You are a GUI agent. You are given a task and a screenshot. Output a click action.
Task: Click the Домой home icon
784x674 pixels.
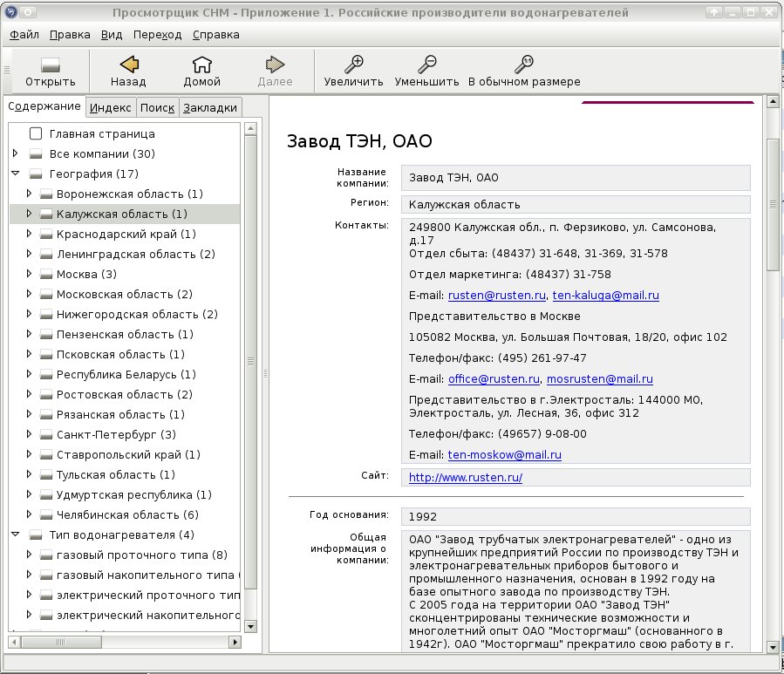201,65
